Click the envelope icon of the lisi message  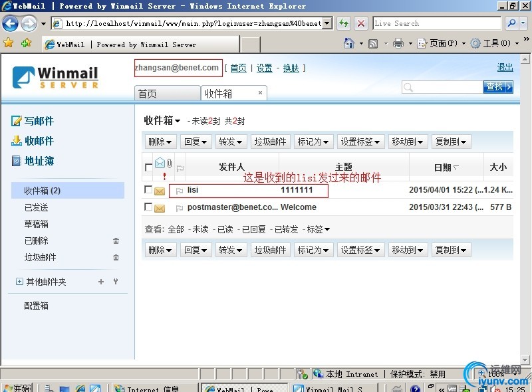click(160, 191)
